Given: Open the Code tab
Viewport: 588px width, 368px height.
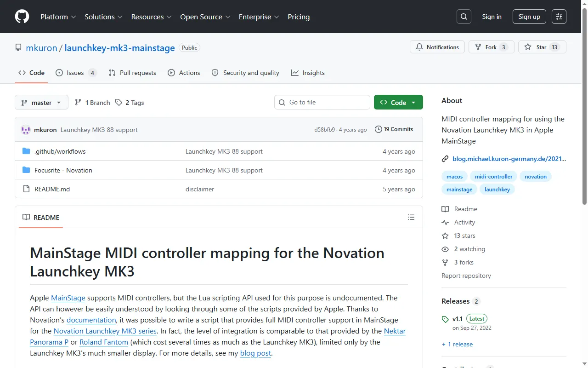Looking at the screenshot, I should point(31,73).
